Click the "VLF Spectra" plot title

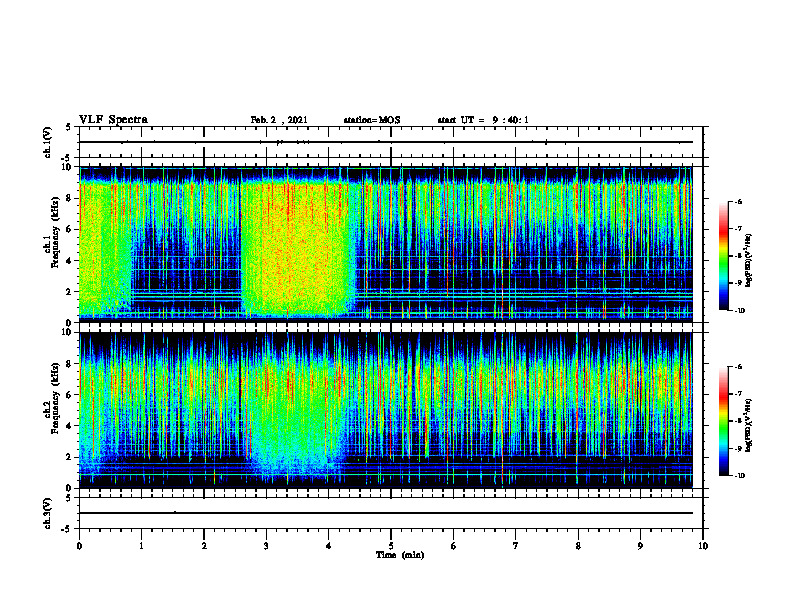(113, 120)
